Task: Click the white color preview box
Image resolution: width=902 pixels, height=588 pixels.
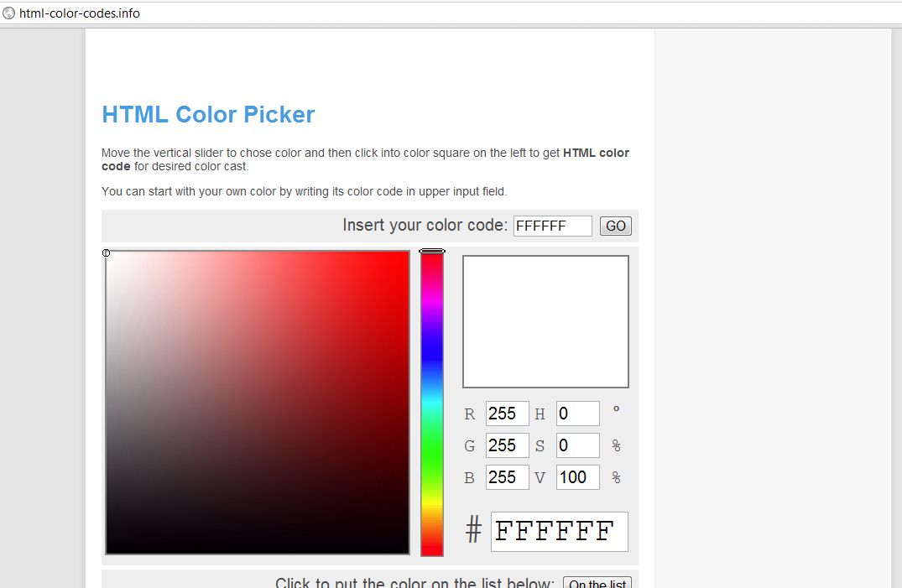Action: [545, 321]
